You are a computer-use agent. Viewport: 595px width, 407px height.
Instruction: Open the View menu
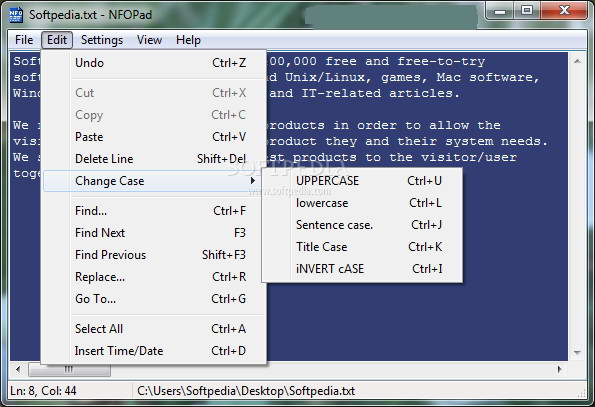point(150,40)
